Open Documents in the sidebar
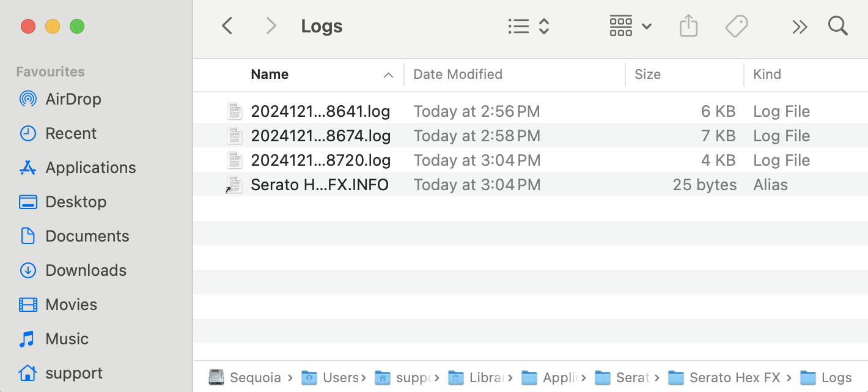The height and width of the screenshot is (392, 868). click(73, 236)
